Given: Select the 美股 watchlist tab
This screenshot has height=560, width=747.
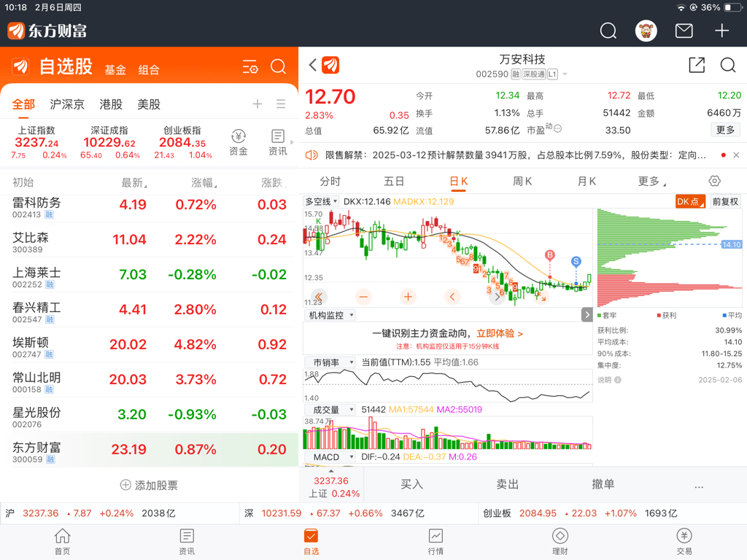Looking at the screenshot, I should pos(149,104).
